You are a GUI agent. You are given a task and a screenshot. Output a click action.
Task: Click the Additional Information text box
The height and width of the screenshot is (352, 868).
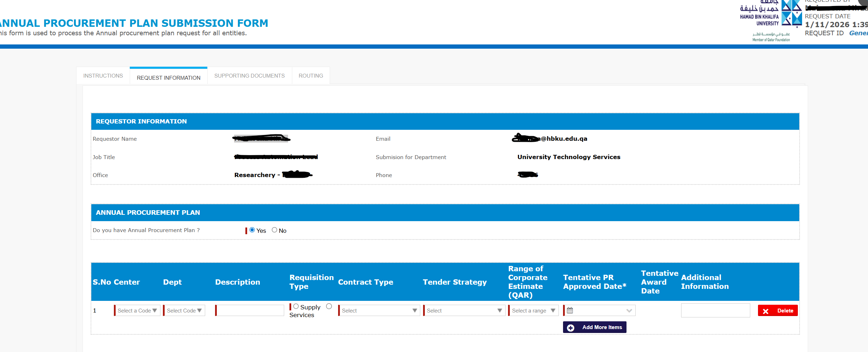715,310
